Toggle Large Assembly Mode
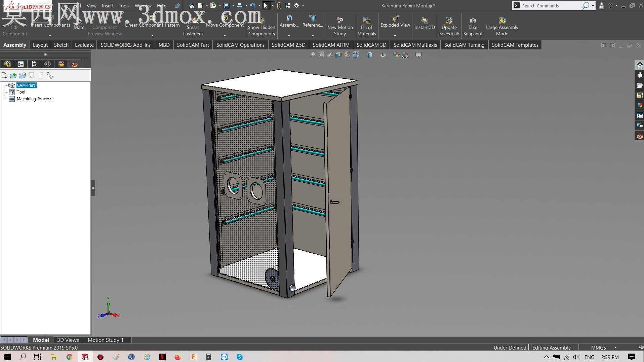The height and width of the screenshot is (362, 644). [502, 26]
